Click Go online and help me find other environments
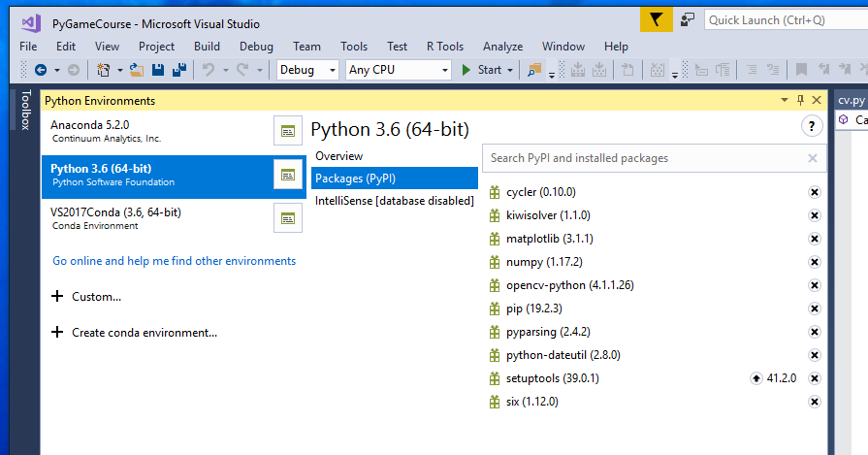 pos(174,261)
